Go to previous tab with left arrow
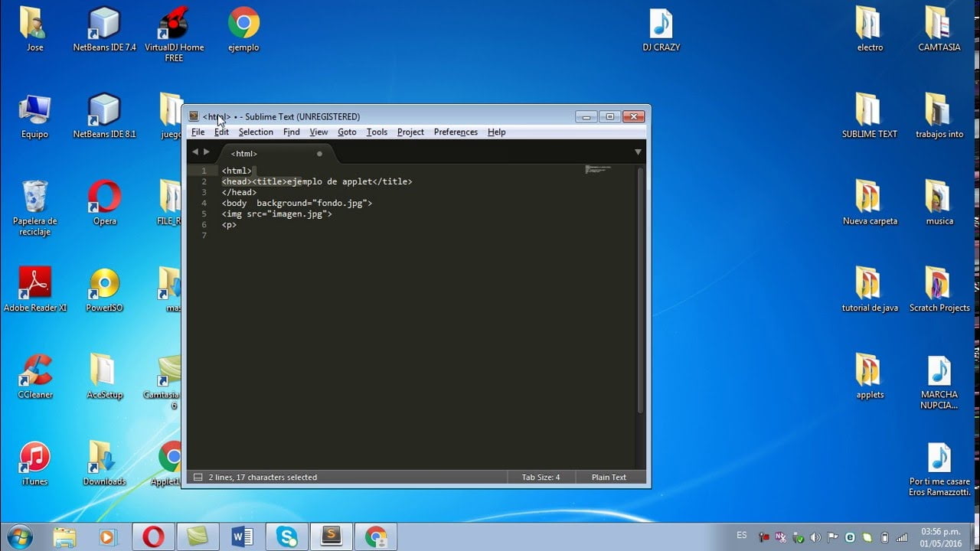The image size is (980, 551). (194, 152)
